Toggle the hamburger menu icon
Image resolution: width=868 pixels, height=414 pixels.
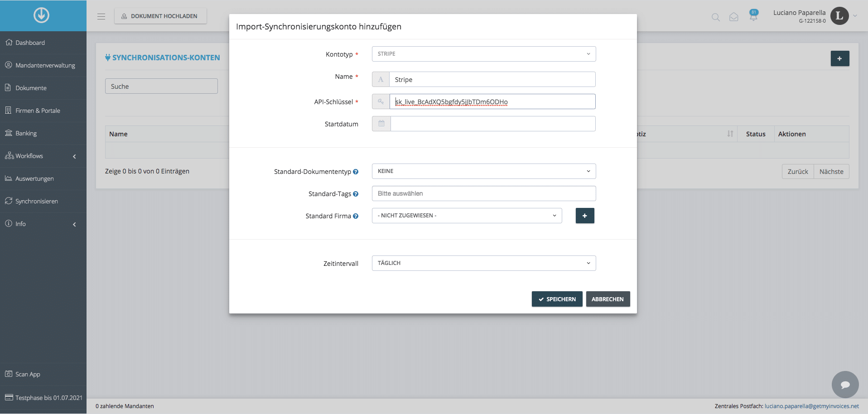[x=101, y=16]
